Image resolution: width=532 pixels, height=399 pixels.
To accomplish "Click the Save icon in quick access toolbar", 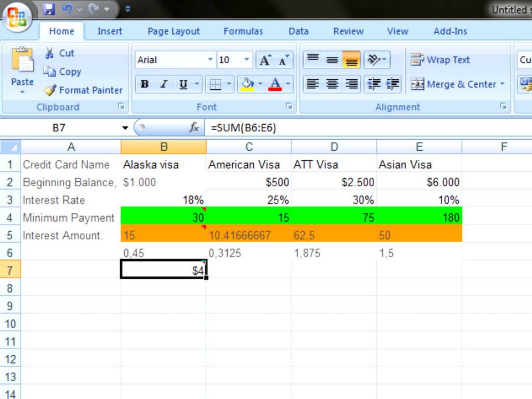I will click(49, 9).
